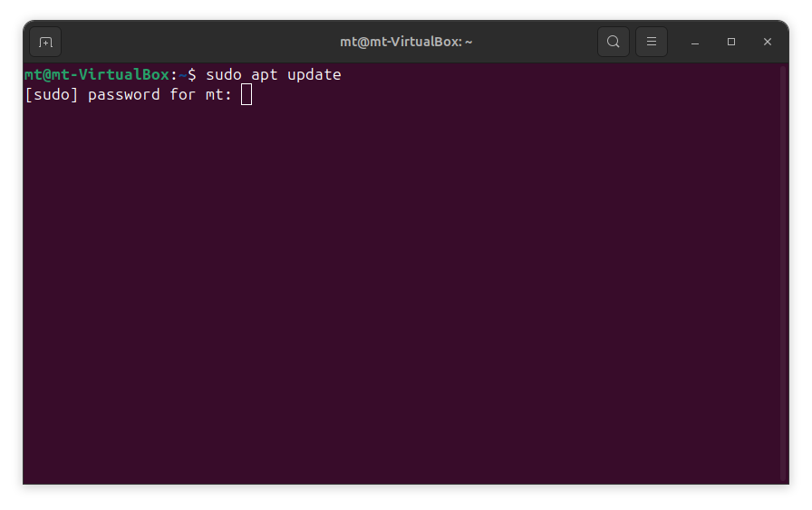Click the terminal's right-edge scrollbar
Image resolution: width=812 pixels, height=510 pixels.
click(784, 272)
